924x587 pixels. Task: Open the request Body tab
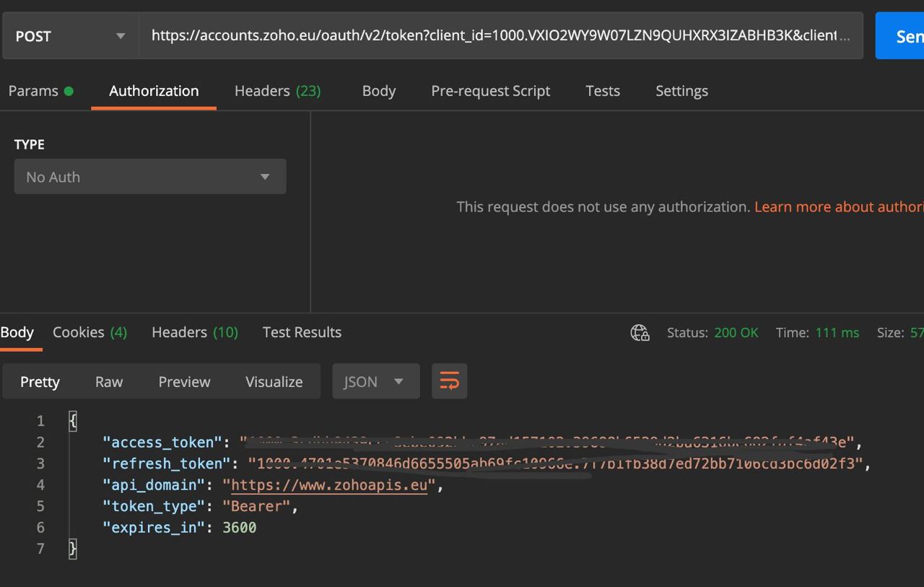click(379, 91)
